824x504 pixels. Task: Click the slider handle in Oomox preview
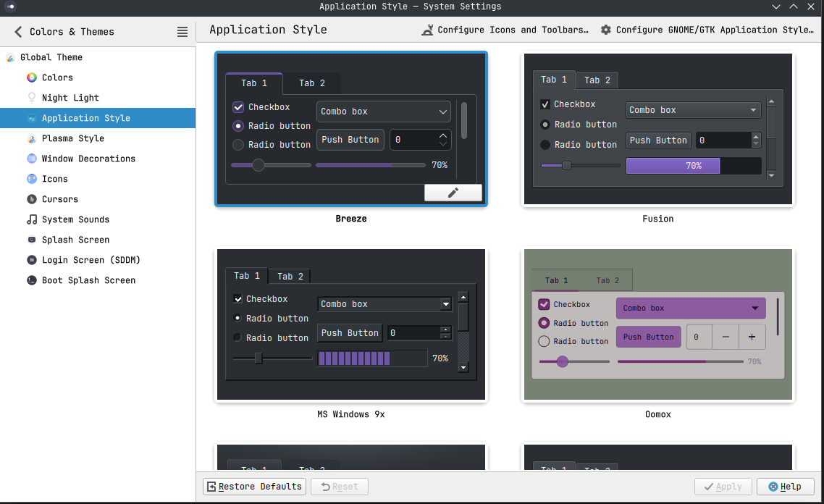tap(563, 361)
